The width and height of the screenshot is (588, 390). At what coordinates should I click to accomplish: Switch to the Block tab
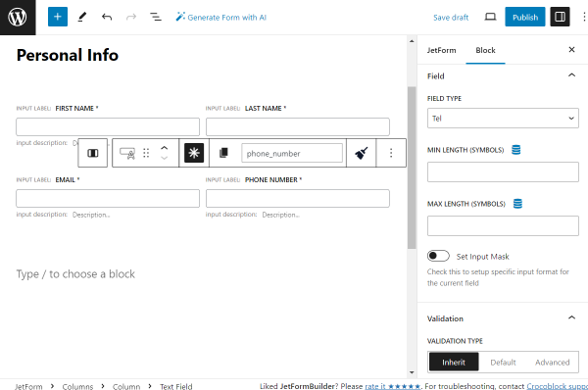[485, 50]
